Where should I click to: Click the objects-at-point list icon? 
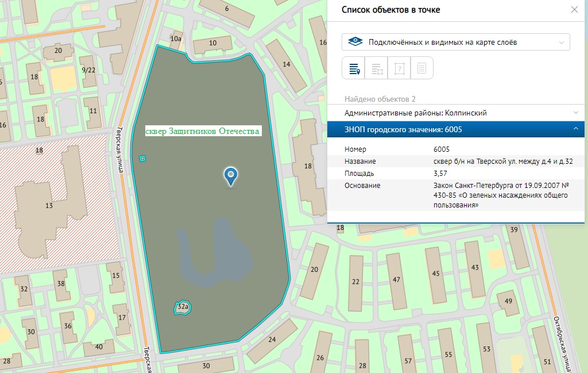[x=354, y=68]
